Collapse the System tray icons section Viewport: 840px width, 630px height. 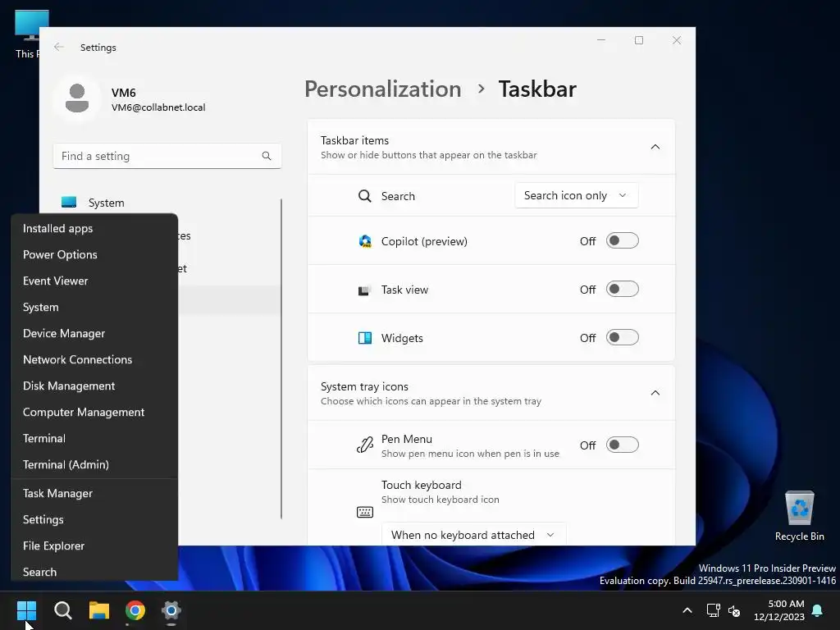tap(655, 393)
